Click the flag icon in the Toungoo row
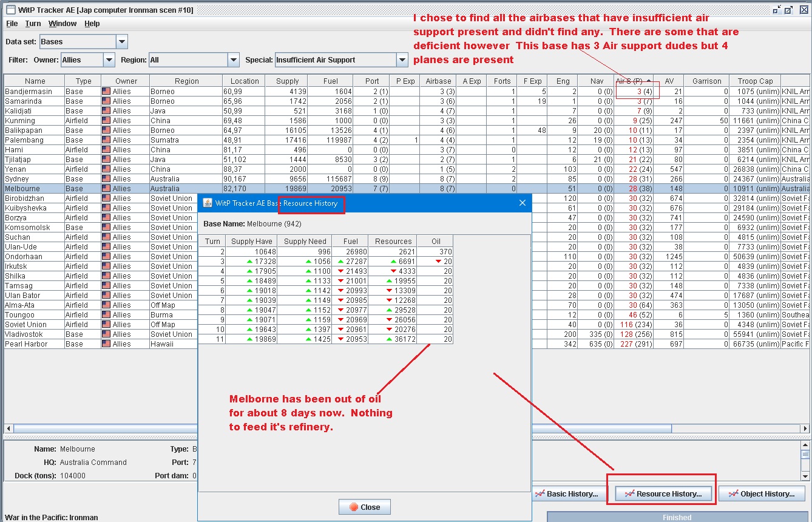The width and height of the screenshot is (812, 522). click(x=106, y=315)
